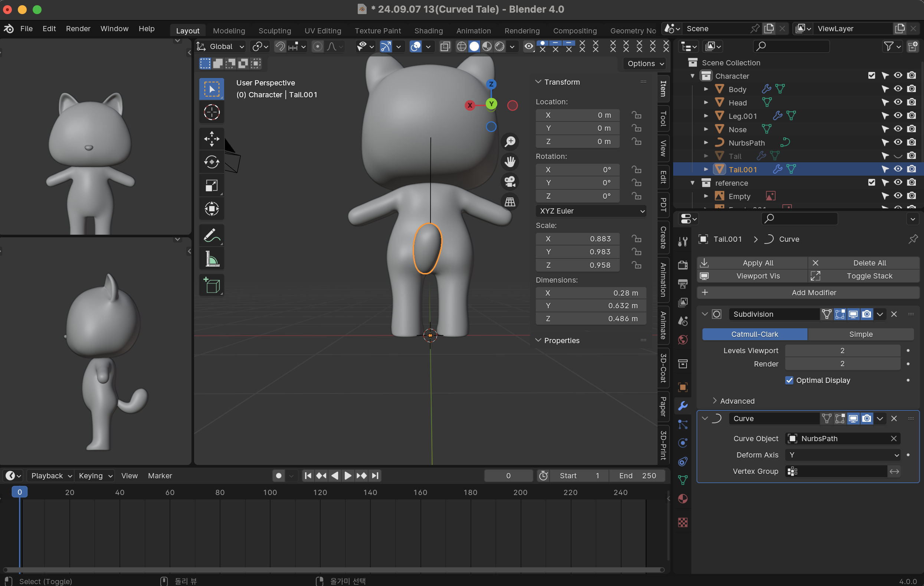Uncheck Optimal Display option
Viewport: 924px width, 586px height.
tap(789, 380)
